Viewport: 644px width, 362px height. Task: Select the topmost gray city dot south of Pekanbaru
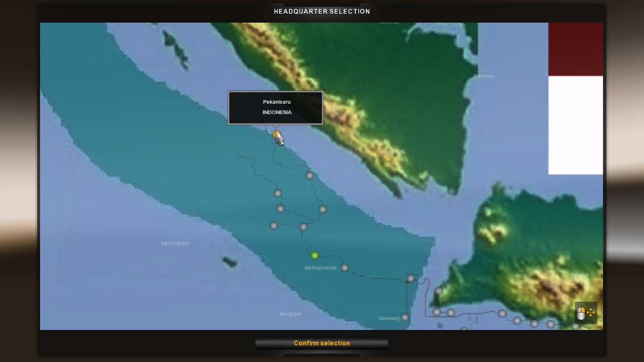[310, 175]
